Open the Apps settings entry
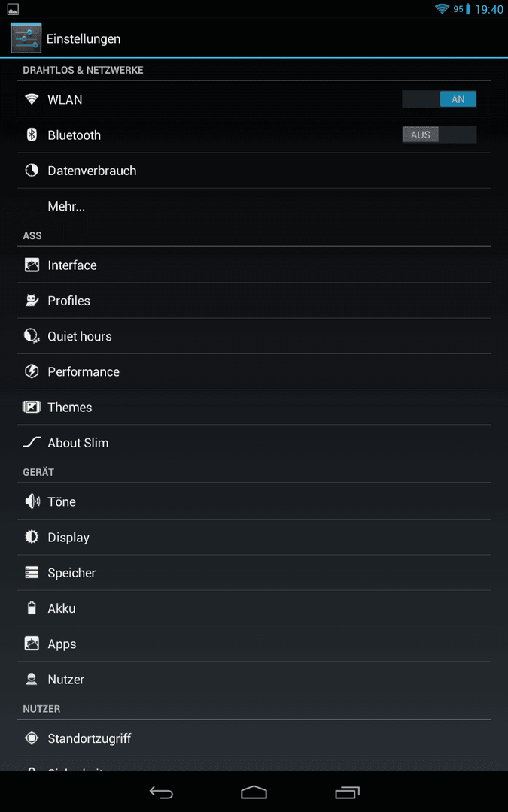The width and height of the screenshot is (508, 812). click(254, 644)
